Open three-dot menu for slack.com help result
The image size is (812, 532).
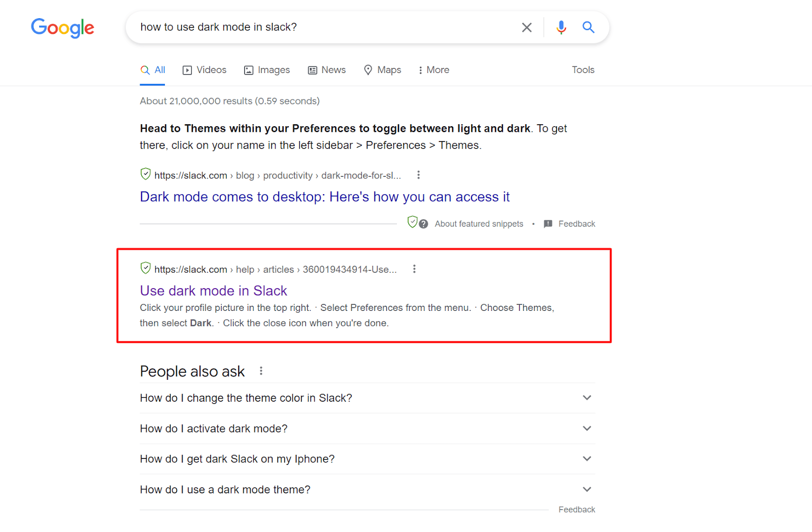(414, 269)
